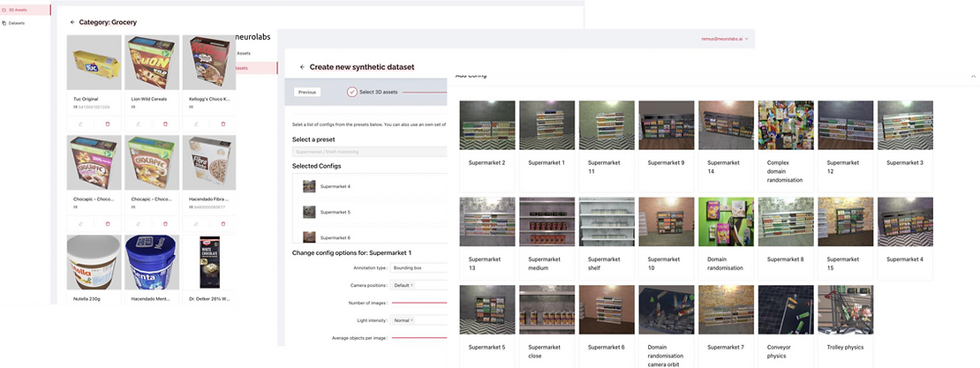Choose the Complex domain randomisation config
980x368 pixels.
(786, 146)
